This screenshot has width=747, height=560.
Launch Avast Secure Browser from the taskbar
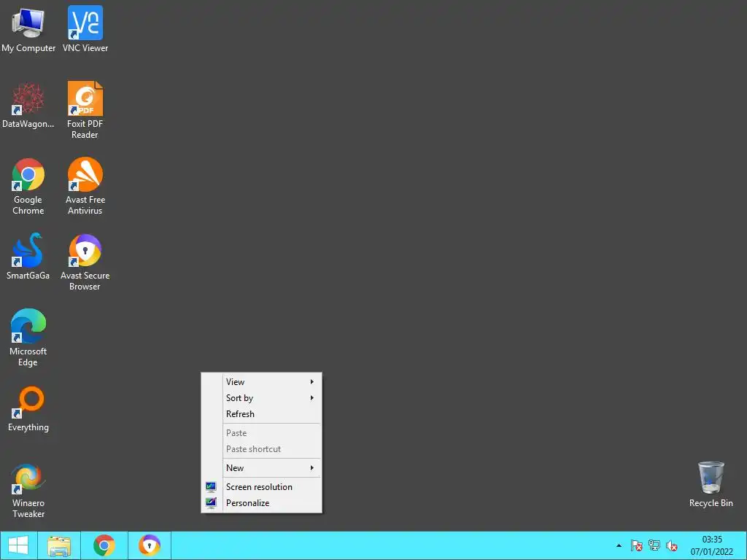coord(150,545)
